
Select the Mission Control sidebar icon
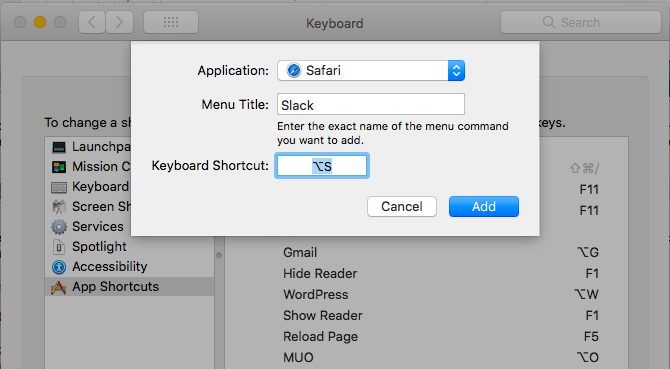[x=59, y=167]
